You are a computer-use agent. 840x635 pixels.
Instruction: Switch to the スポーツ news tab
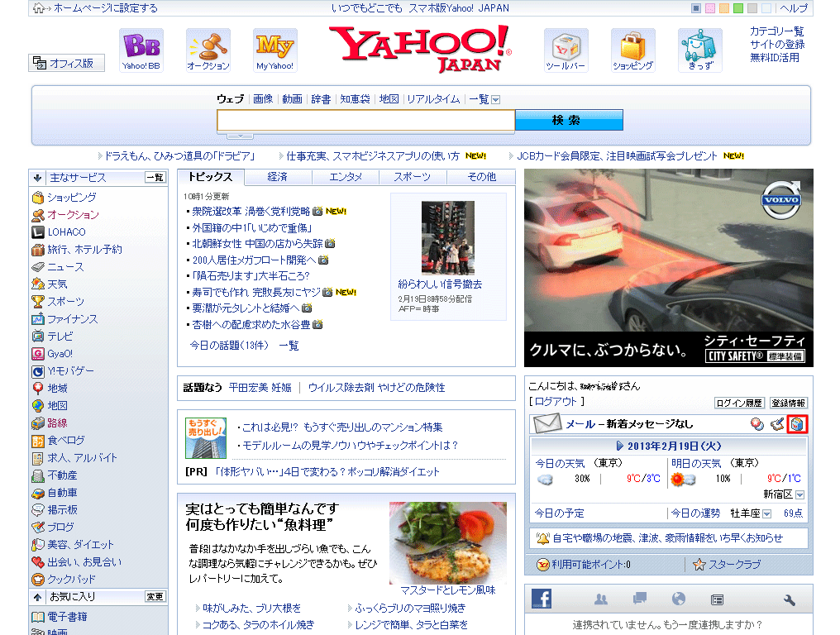(413, 177)
